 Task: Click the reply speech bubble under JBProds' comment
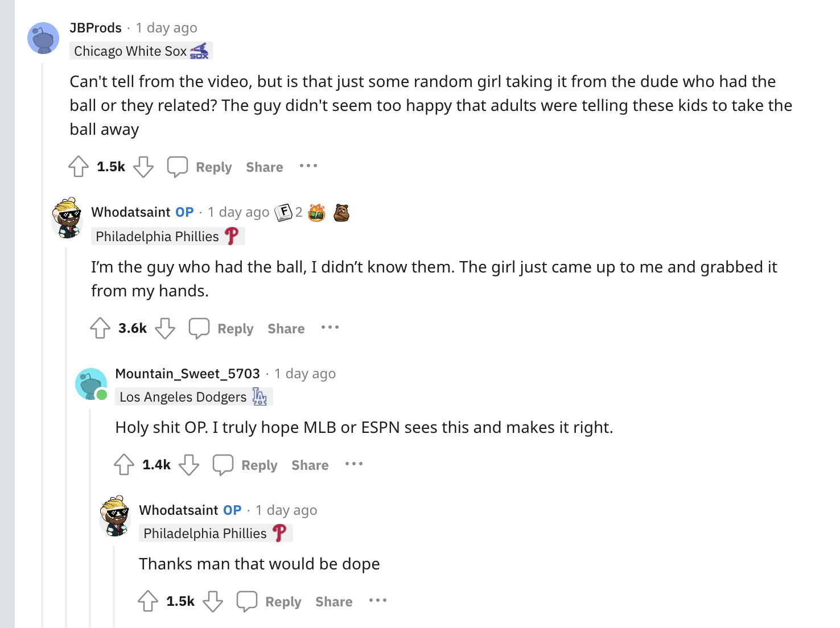pyautogui.click(x=177, y=167)
